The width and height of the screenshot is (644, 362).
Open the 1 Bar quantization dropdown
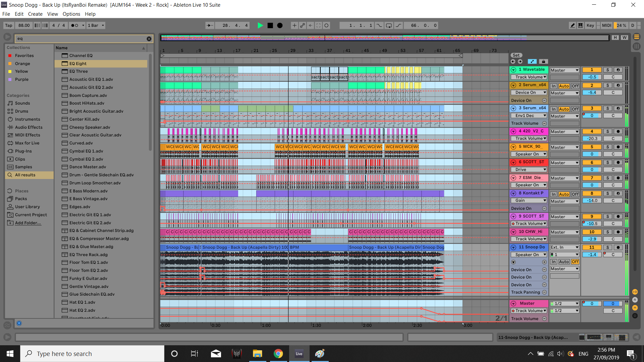[96, 25]
